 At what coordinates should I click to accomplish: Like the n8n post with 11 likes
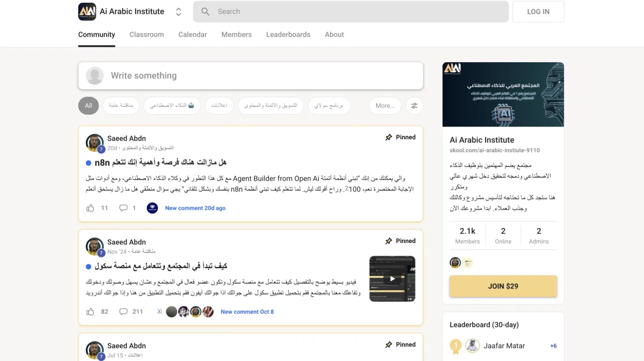click(90, 208)
